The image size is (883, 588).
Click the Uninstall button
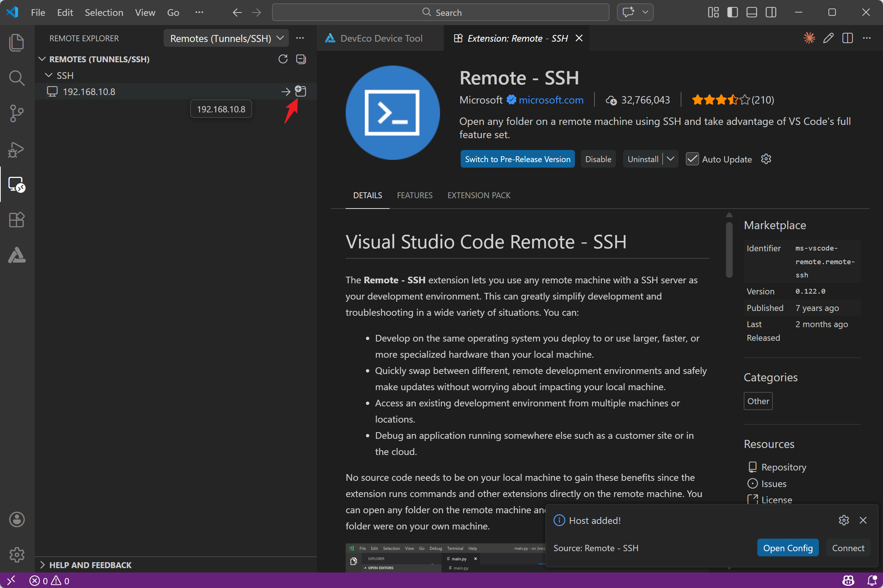click(643, 159)
